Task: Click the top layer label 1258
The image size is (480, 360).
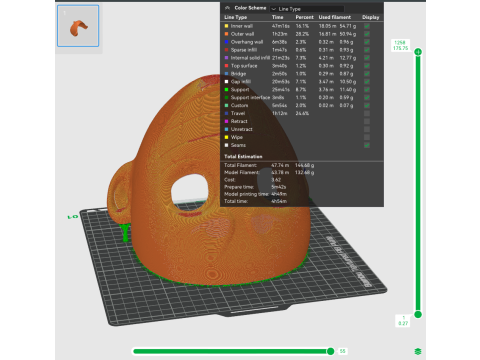Action: coord(400,43)
